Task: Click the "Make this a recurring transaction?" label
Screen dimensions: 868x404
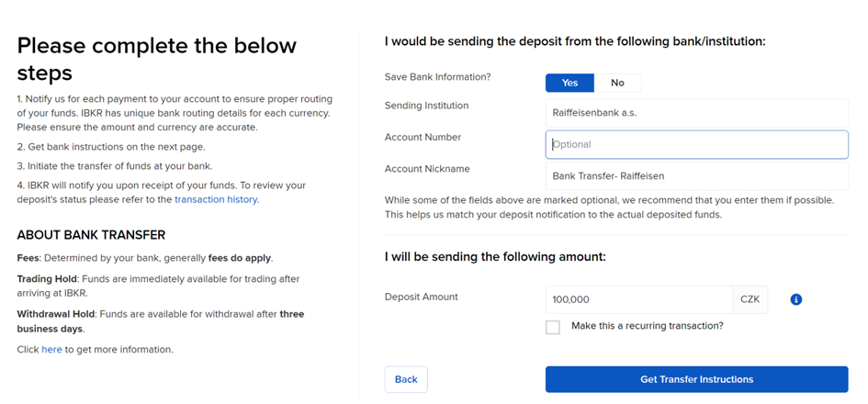Action: pos(647,325)
